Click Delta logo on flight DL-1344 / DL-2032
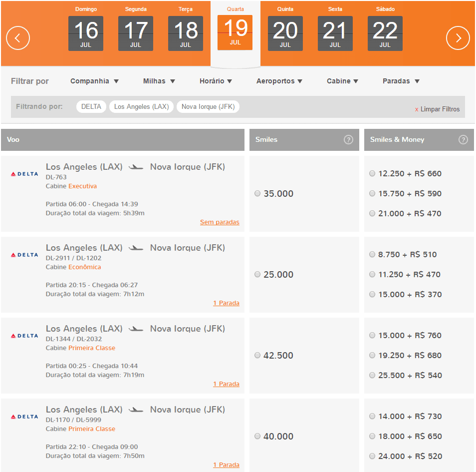Image resolution: width=476 pixels, height=472 pixels. click(24, 336)
